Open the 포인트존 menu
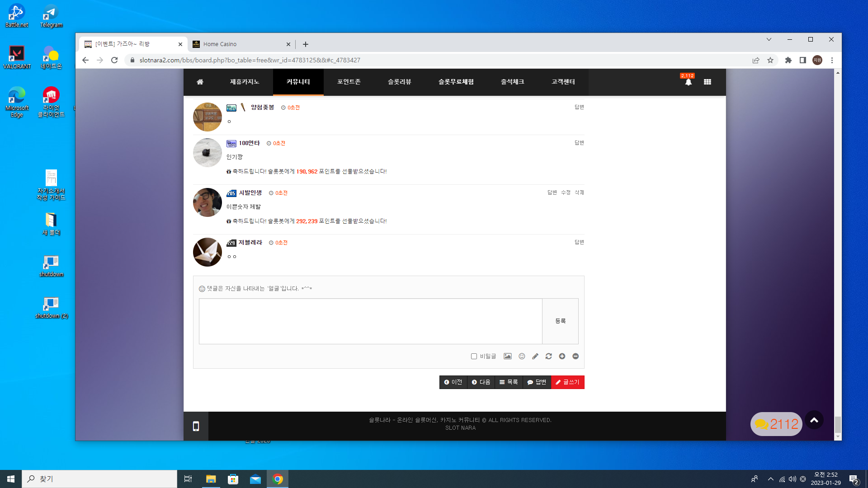This screenshot has width=868, height=488. pos(349,82)
